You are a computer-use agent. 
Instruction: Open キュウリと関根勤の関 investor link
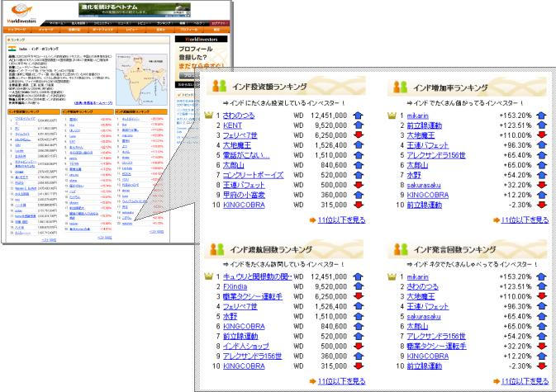click(x=258, y=276)
